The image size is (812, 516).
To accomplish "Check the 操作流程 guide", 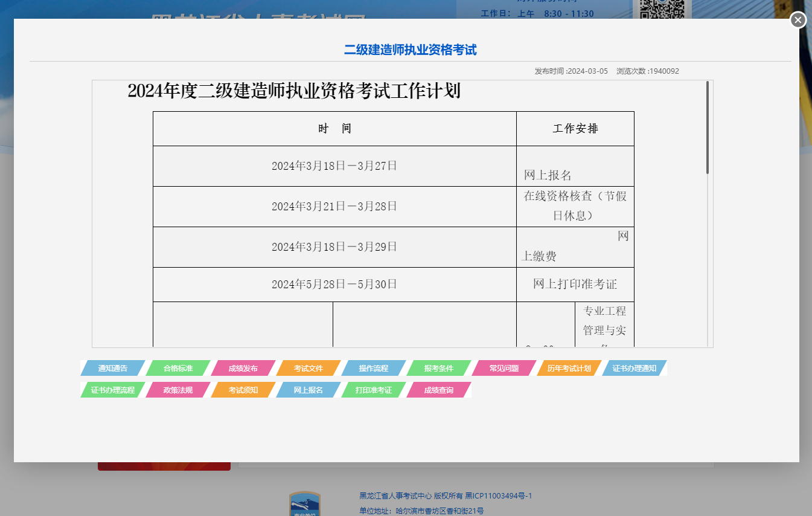I will (x=374, y=368).
